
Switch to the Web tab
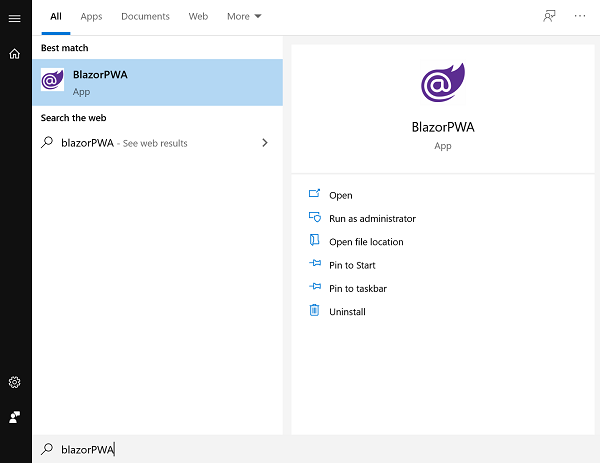[x=198, y=16]
